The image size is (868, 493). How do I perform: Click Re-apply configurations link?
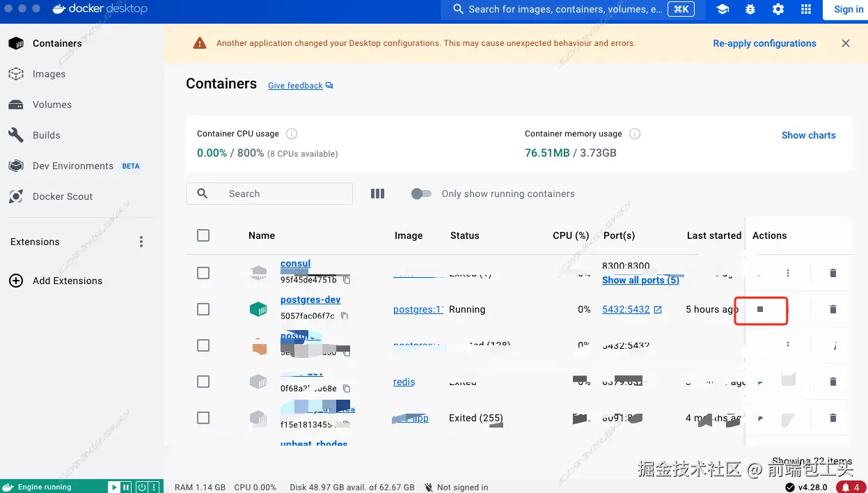tap(764, 43)
